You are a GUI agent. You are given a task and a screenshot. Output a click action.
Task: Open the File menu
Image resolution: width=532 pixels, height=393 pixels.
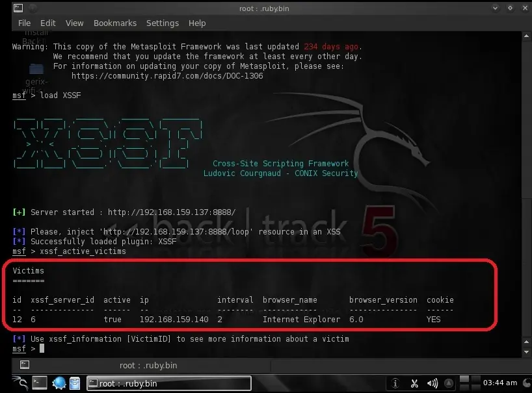[24, 23]
